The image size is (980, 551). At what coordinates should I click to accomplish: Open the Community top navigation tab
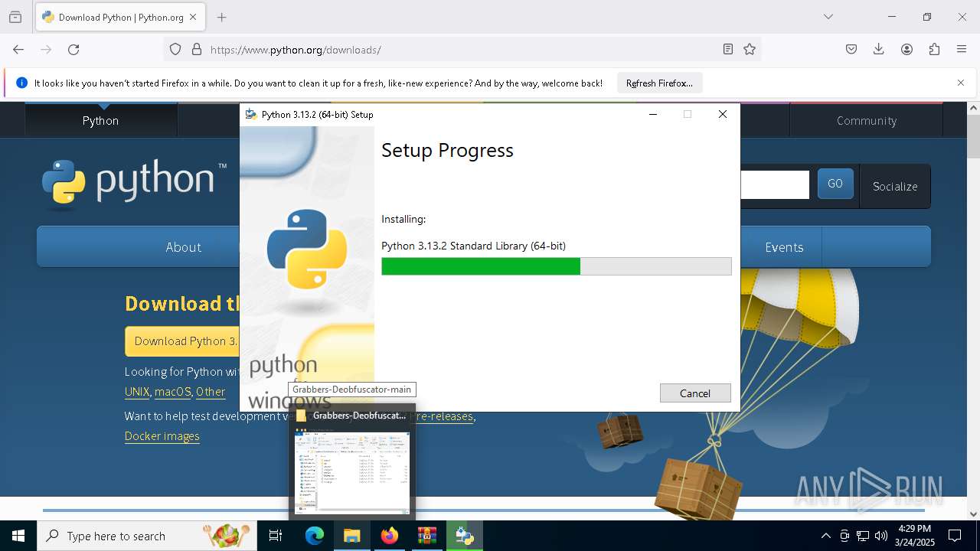[x=866, y=121]
